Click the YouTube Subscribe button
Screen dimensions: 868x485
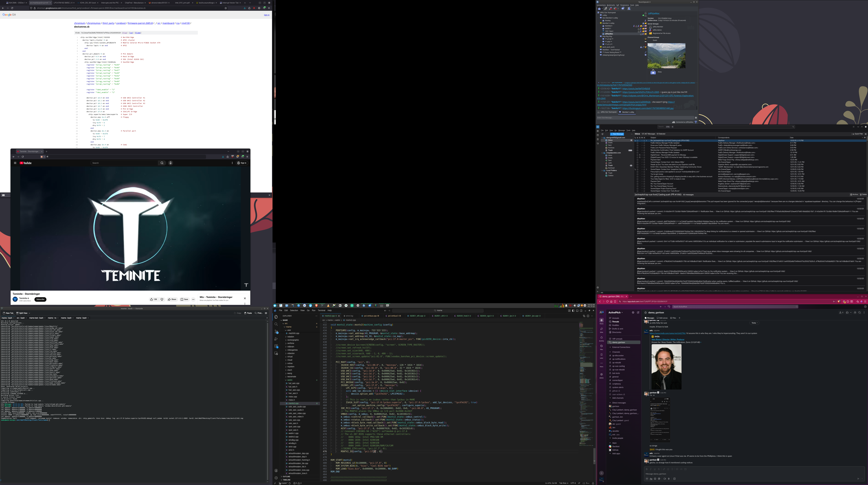pos(40,299)
